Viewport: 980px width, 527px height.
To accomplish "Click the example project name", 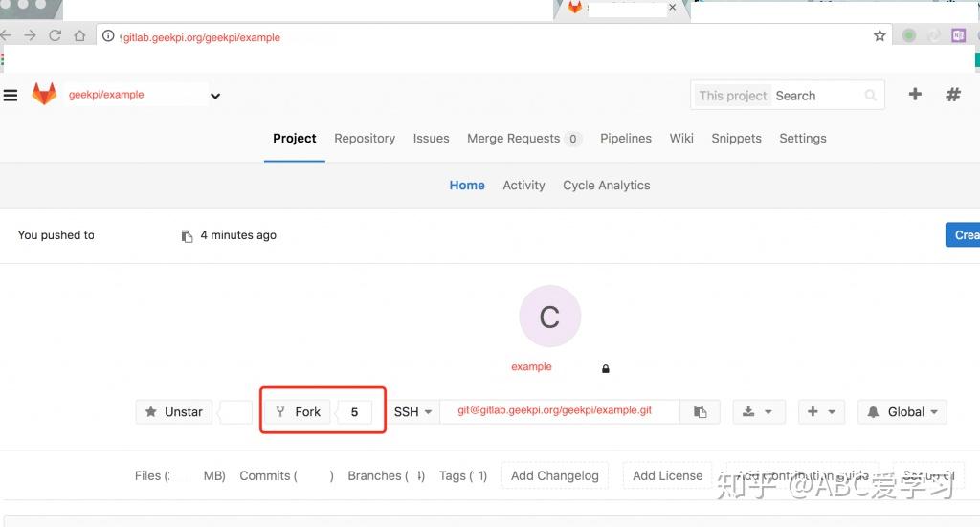I will [x=531, y=367].
